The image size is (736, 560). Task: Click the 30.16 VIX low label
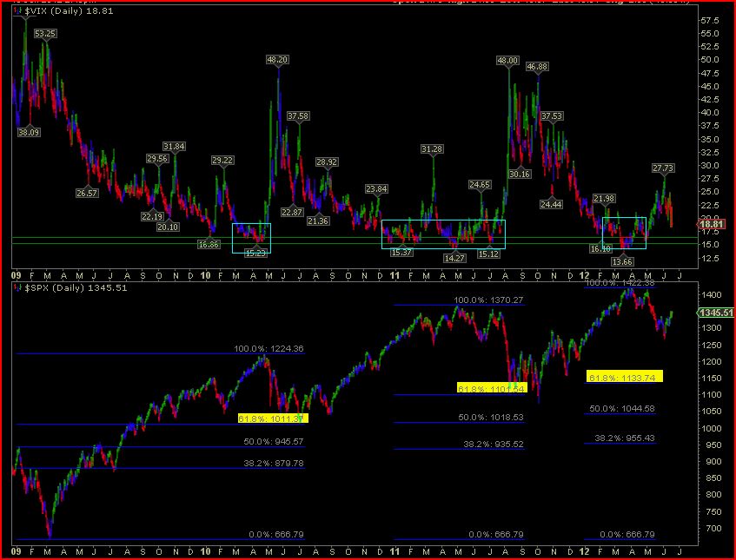(x=520, y=174)
